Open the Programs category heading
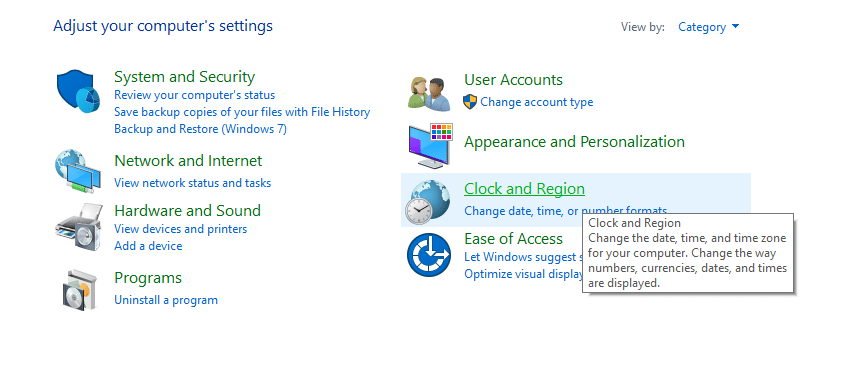 [x=148, y=278]
